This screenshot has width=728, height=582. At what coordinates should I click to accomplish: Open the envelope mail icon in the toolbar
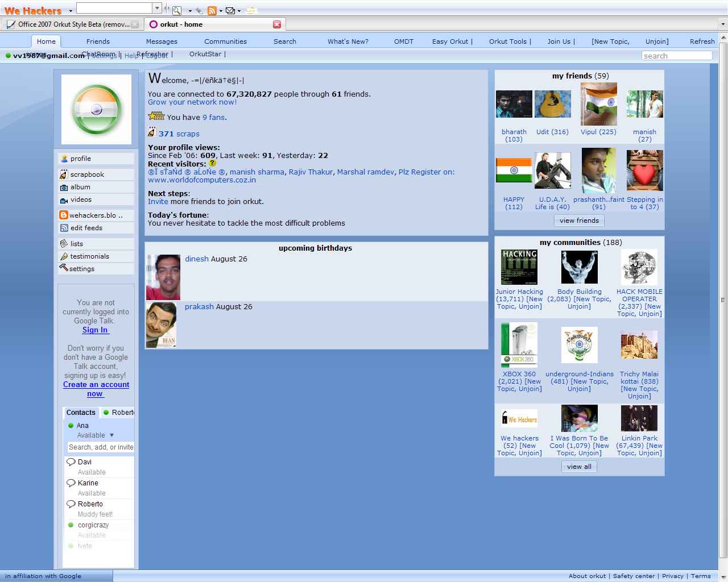click(229, 10)
